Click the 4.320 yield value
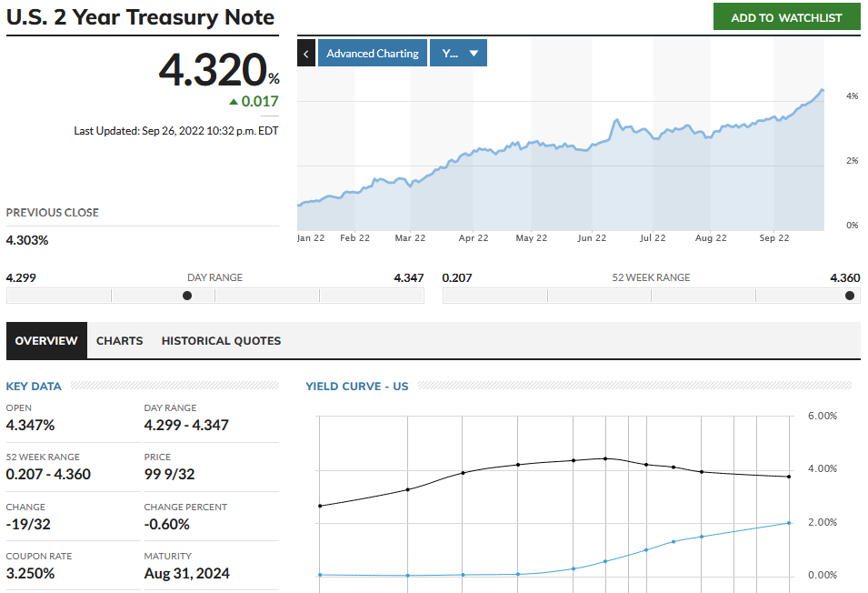The height and width of the screenshot is (593, 868). click(x=213, y=70)
